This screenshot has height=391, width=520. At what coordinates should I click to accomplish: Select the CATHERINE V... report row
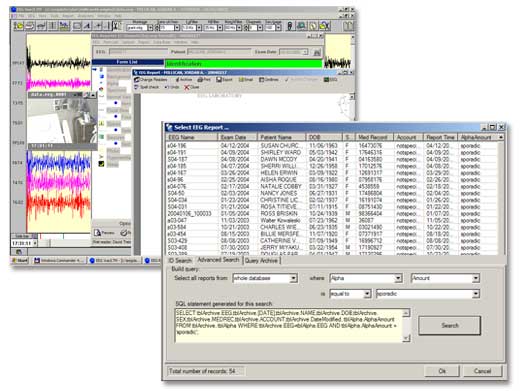point(331,241)
